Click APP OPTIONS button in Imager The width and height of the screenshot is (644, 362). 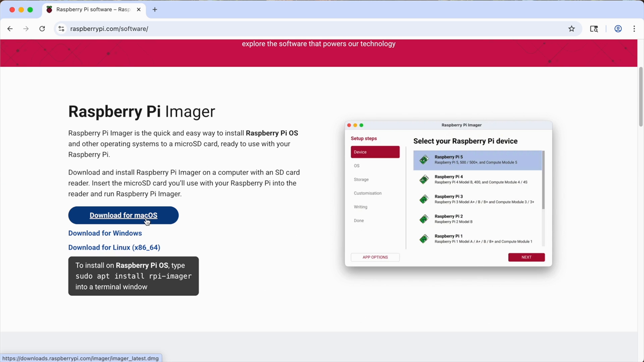click(375, 257)
